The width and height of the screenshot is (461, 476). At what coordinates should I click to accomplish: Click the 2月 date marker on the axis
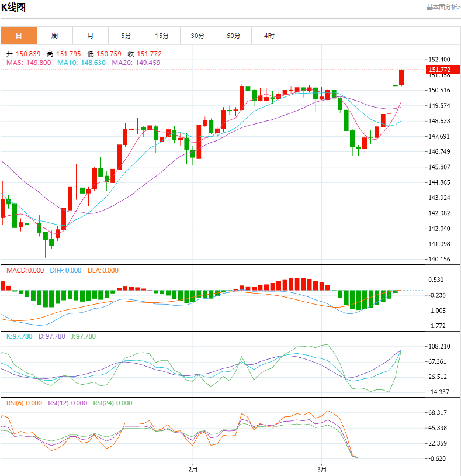pos(193,469)
